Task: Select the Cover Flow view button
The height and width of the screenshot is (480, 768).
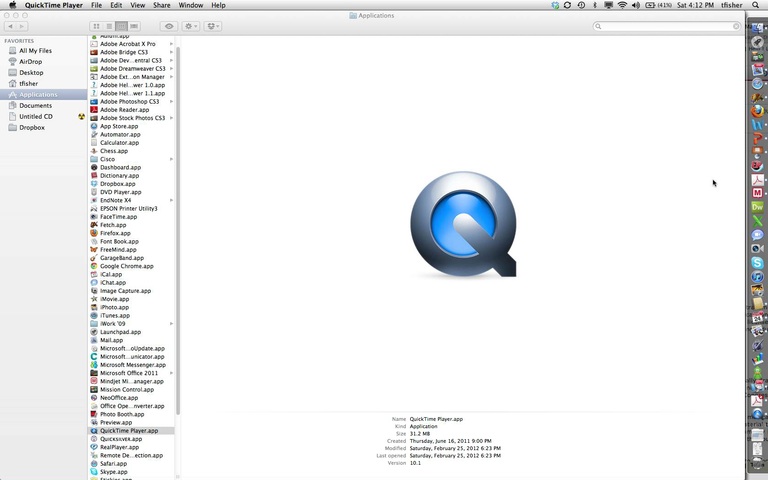Action: [134, 26]
